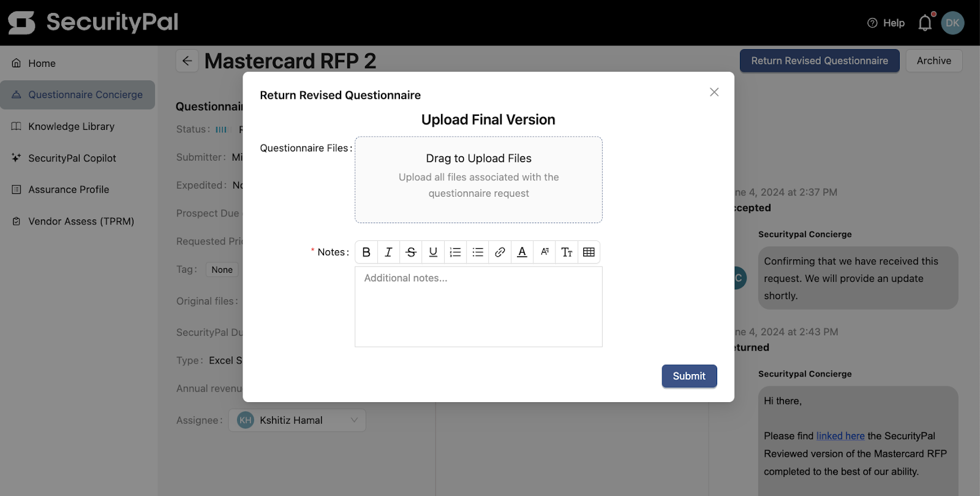Open the 'linked here' link in message
The image size is (980, 496).
[x=840, y=436]
